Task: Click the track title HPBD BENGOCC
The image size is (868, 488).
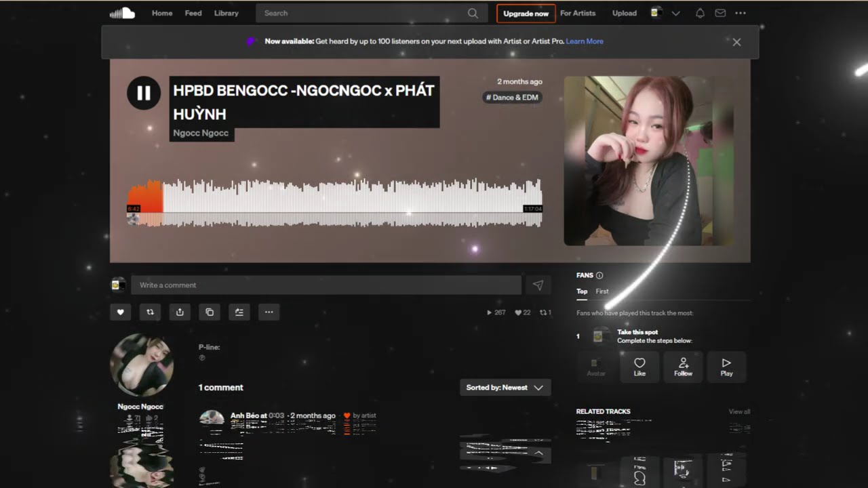Action: pos(304,102)
